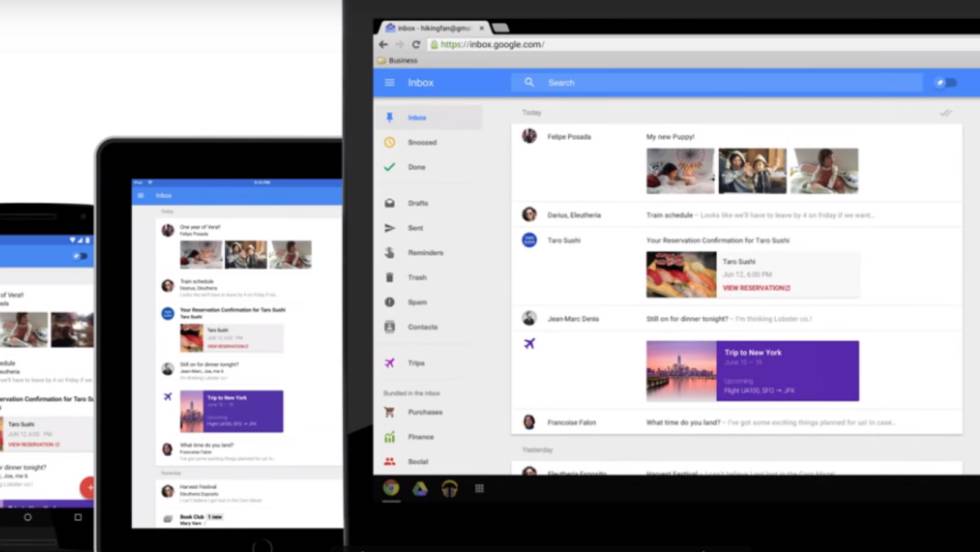This screenshot has width=980, height=552.
Task: Open first puppy photo thumbnail in Felipe Posada email
Action: tap(680, 171)
